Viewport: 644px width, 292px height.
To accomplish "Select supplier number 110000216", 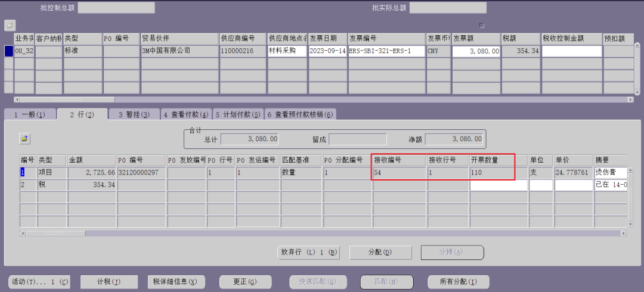I will pyautogui.click(x=243, y=51).
